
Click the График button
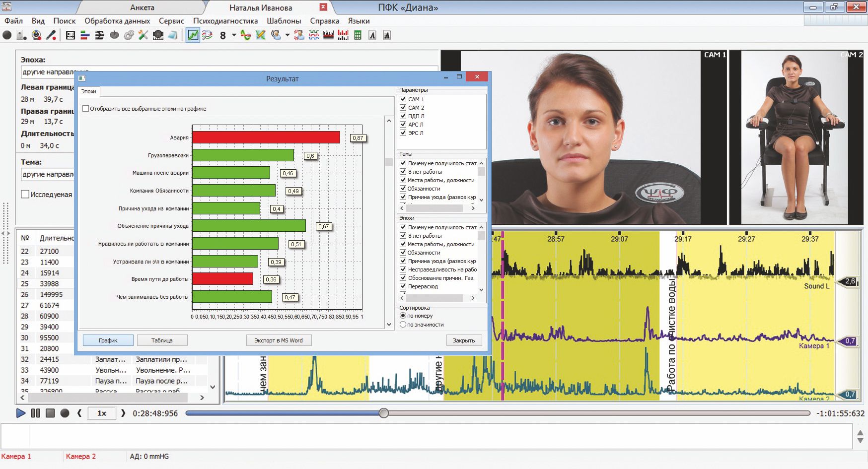point(108,340)
